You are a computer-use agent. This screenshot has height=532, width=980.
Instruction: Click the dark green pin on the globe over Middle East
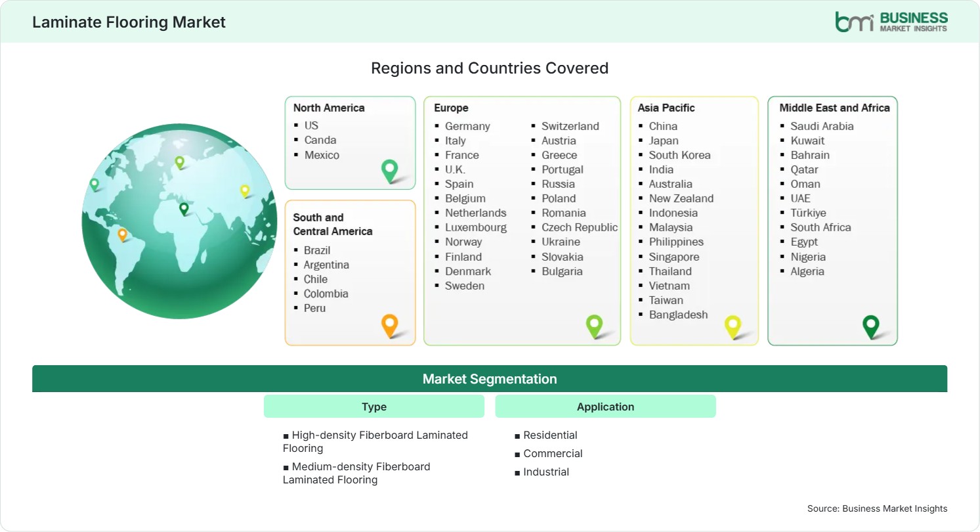pyautogui.click(x=184, y=209)
